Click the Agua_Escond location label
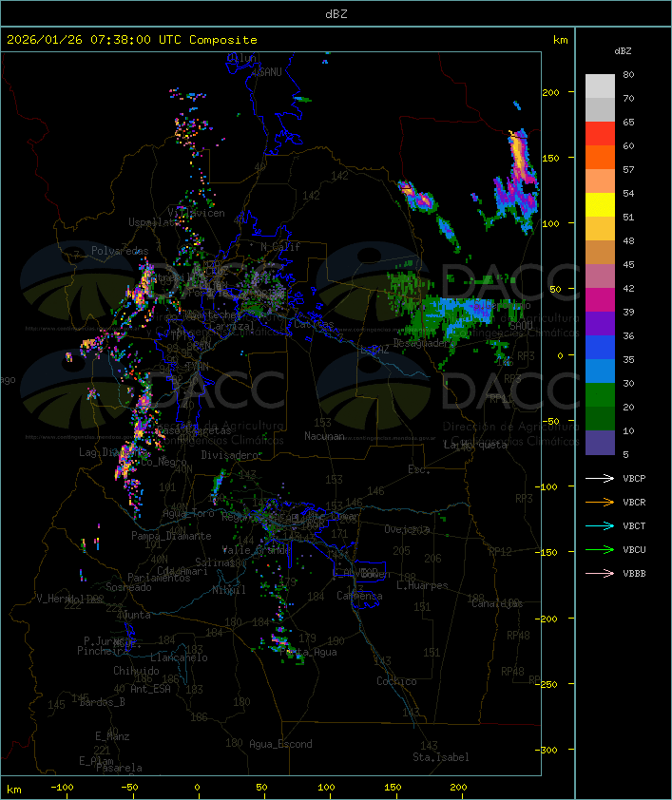The image size is (672, 800). click(x=280, y=744)
